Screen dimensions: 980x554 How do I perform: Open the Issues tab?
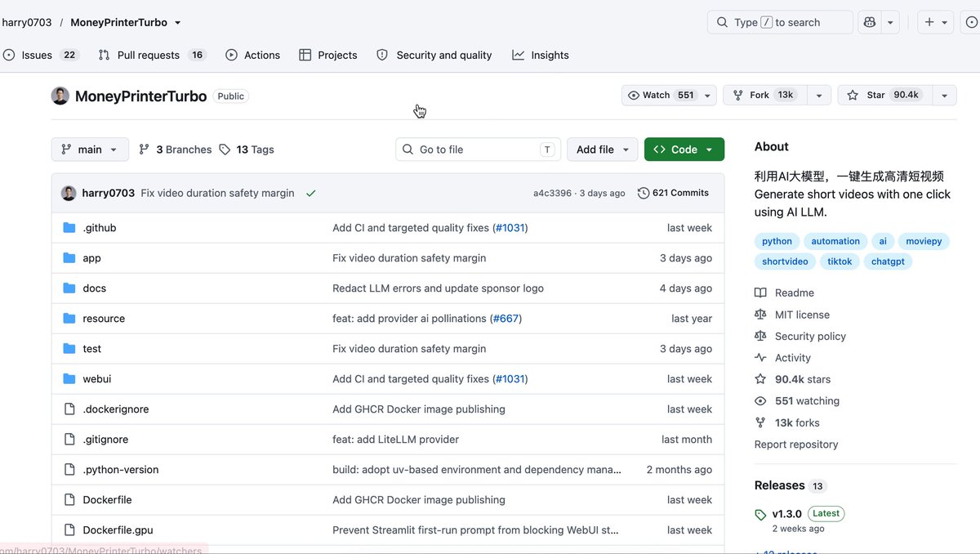pos(40,55)
